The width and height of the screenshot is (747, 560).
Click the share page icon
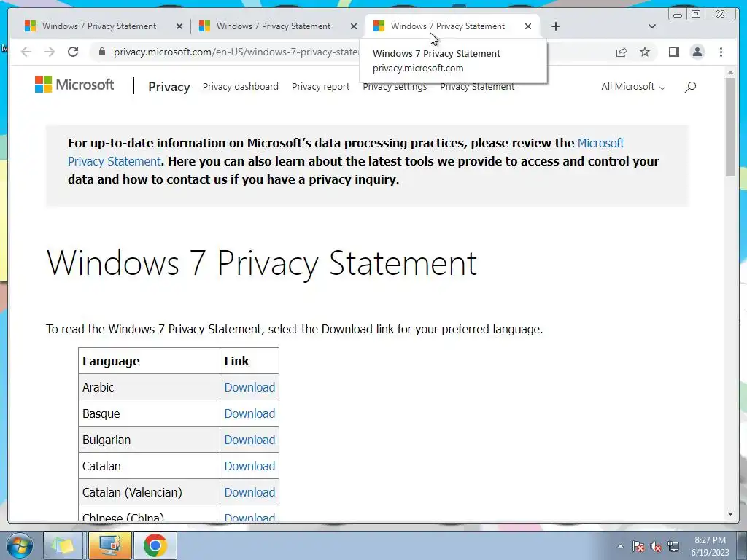[x=622, y=52]
